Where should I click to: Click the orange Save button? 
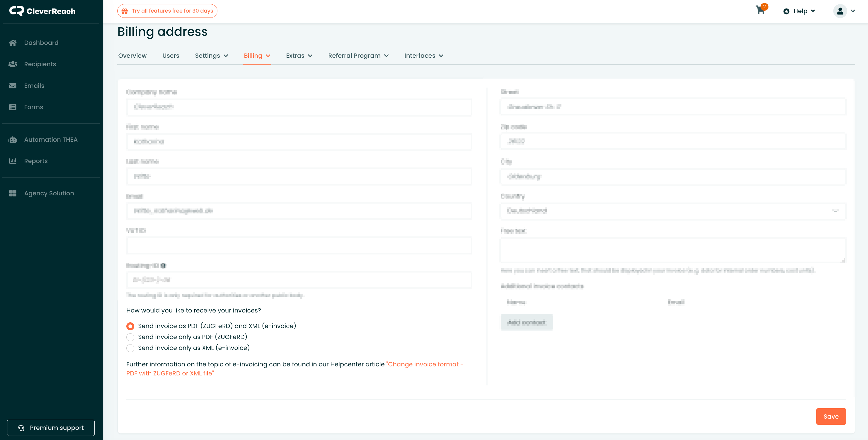pyautogui.click(x=831, y=416)
